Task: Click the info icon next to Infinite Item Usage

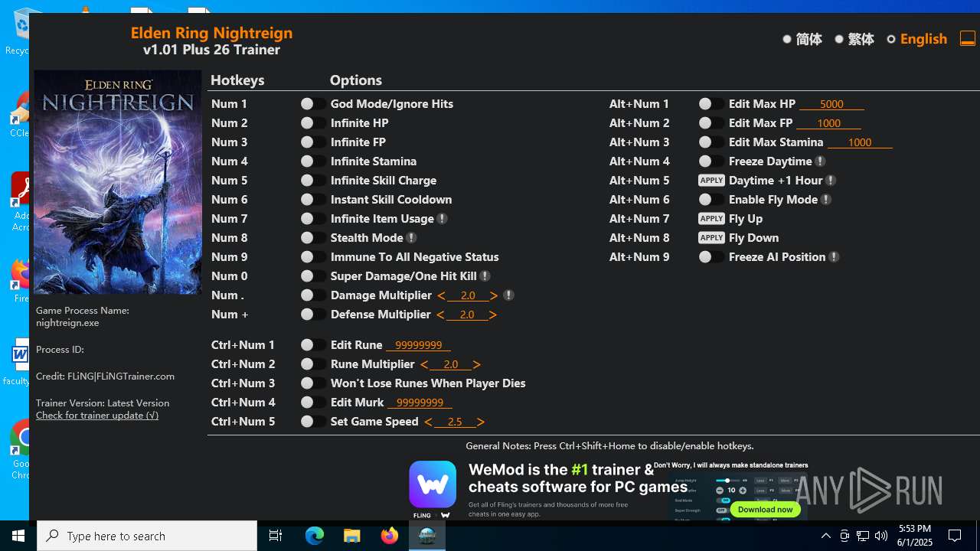Action: (x=443, y=219)
